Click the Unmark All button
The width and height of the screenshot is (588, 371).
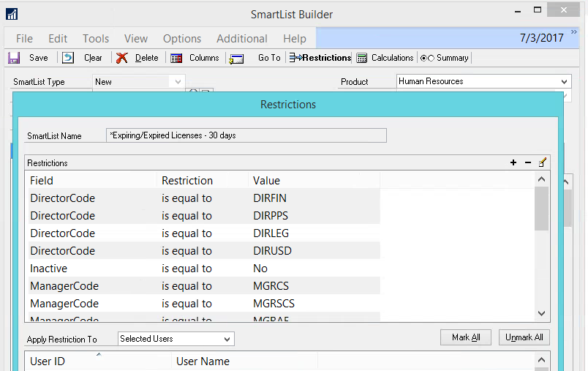click(524, 337)
